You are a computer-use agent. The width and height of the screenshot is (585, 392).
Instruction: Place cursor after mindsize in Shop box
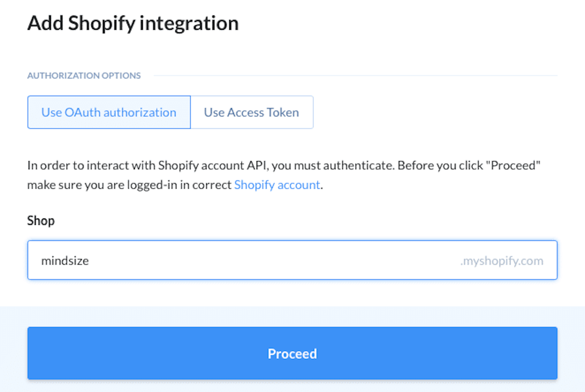(x=89, y=261)
